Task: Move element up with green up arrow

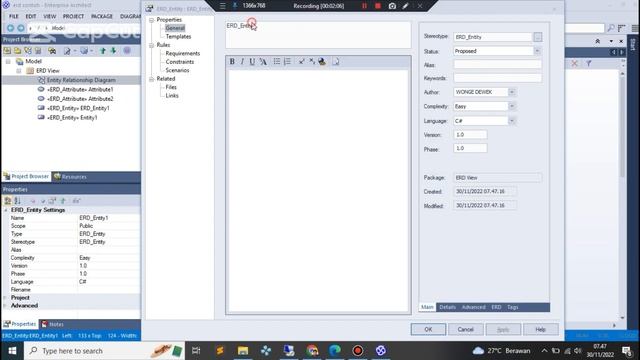Action: (x=103, y=51)
